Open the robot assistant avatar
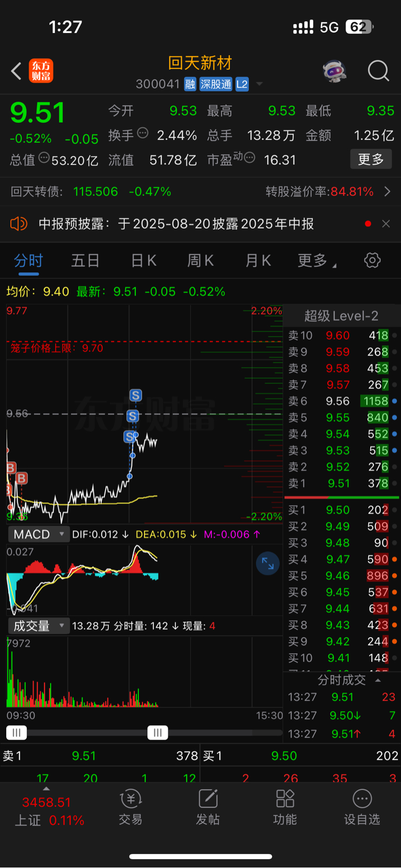This screenshot has width=401, height=868. pos(335,71)
